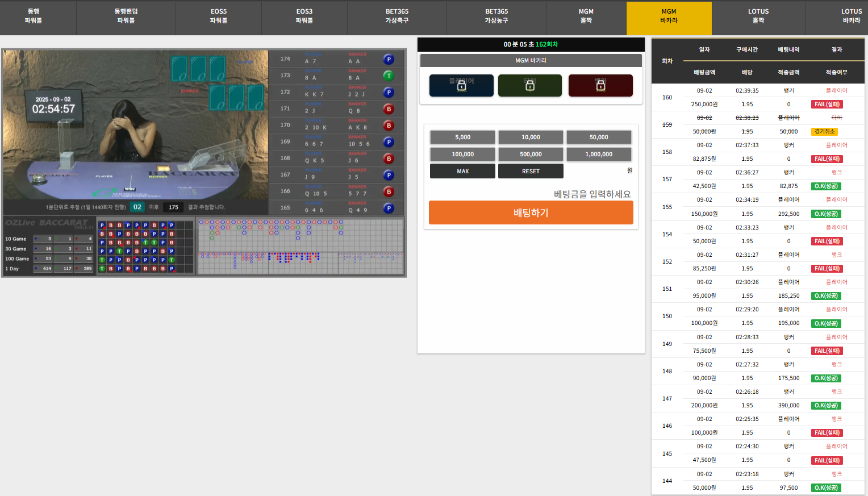The image size is (868, 496).
Task: Click the yellow 경기취소 badge for round 159
Action: pyautogui.click(x=824, y=132)
